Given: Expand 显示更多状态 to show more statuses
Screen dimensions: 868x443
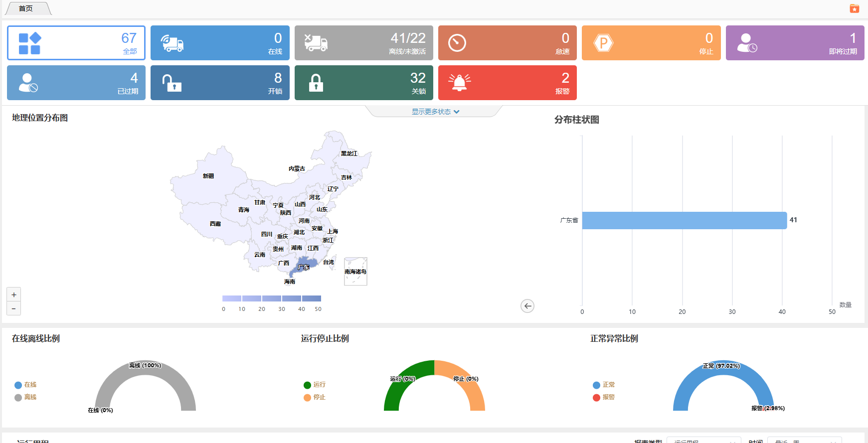Looking at the screenshot, I should [x=435, y=112].
